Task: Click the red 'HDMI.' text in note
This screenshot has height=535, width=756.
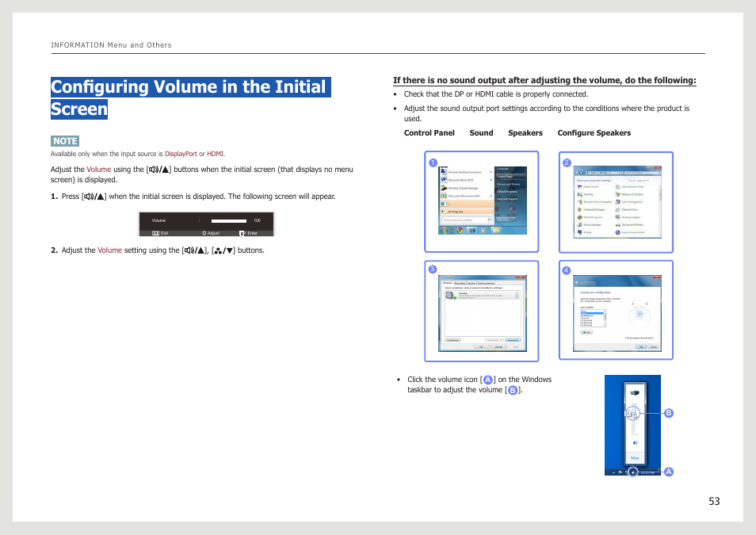Action: [x=216, y=154]
